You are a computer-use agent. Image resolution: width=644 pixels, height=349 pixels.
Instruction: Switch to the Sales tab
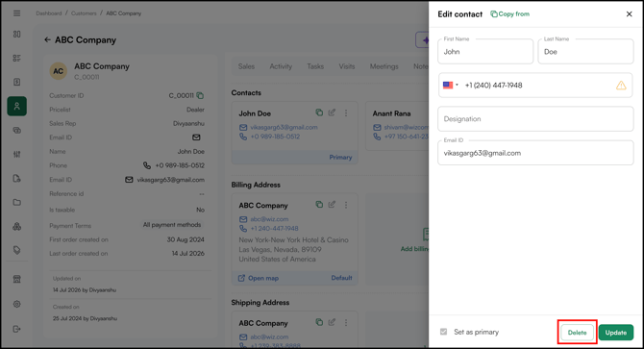[x=246, y=66]
